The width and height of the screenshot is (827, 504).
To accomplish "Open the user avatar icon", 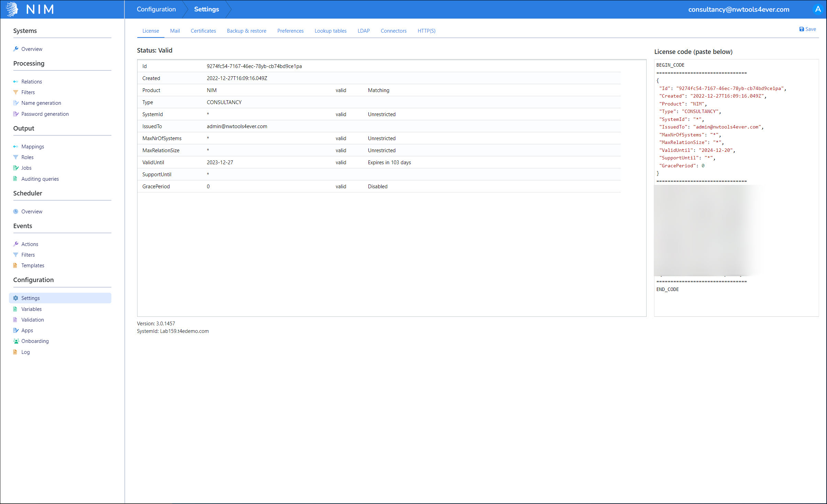I will [818, 9].
